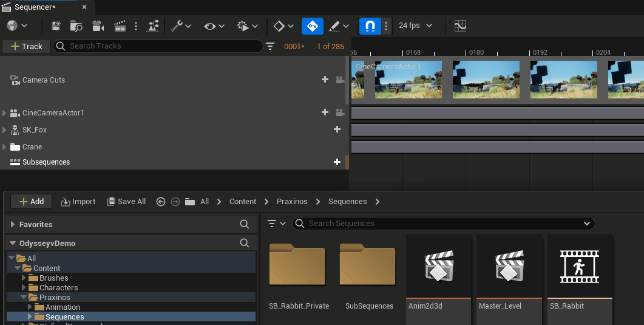Click the Save sequence icon in toolbar
This screenshot has width=644, height=325.
point(56,26)
